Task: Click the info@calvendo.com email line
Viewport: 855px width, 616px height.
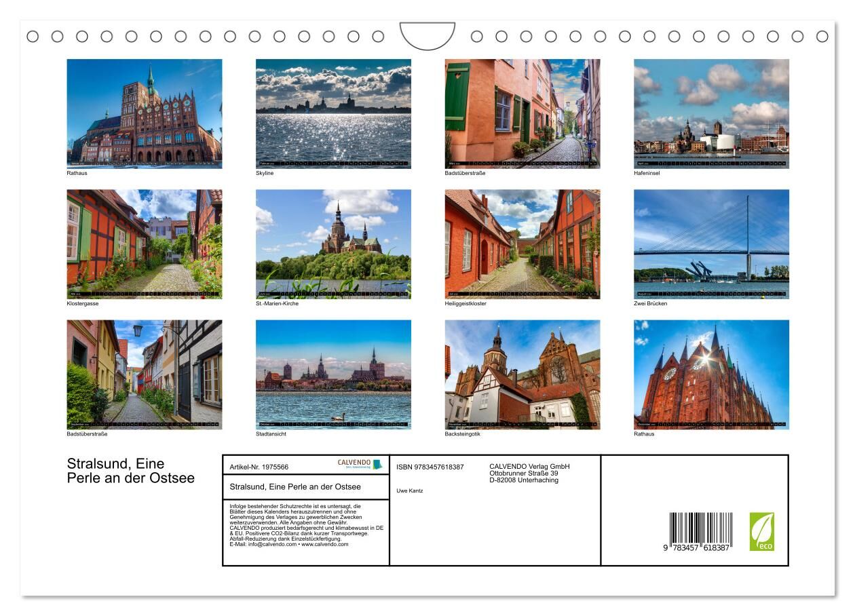Action: [x=289, y=544]
